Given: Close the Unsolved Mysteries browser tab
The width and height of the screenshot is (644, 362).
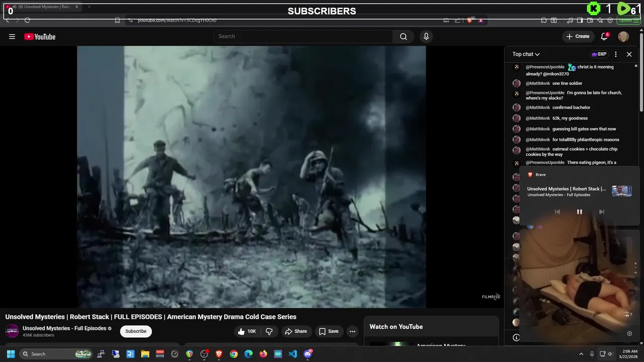Looking at the screenshot, I should coord(77,7).
